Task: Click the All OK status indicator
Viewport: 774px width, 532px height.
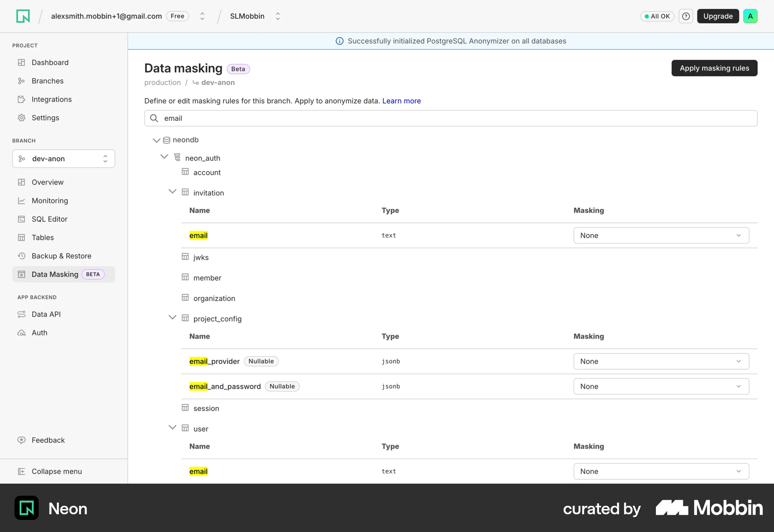Action: click(657, 16)
